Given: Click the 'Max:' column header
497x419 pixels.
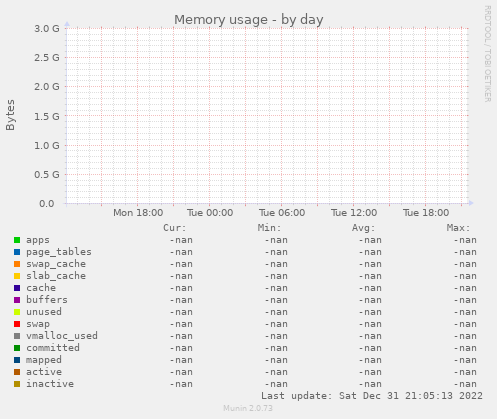Looking at the screenshot, I should (x=458, y=228).
